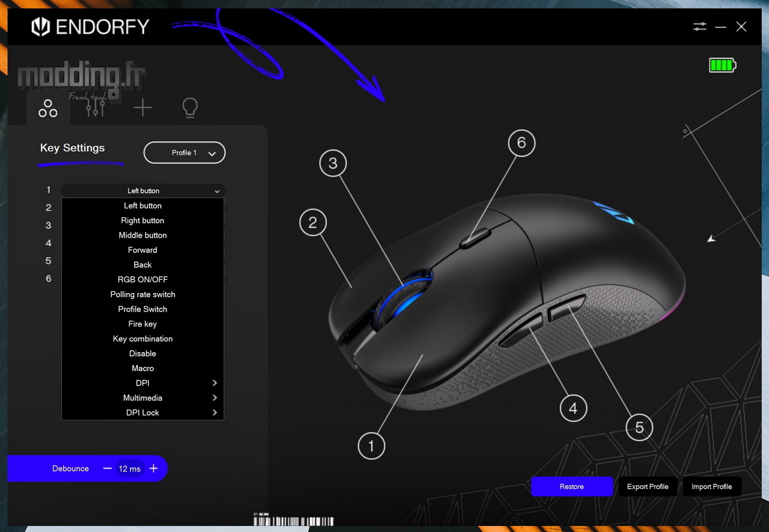Choose Disable option
The width and height of the screenshot is (769, 532).
point(143,354)
